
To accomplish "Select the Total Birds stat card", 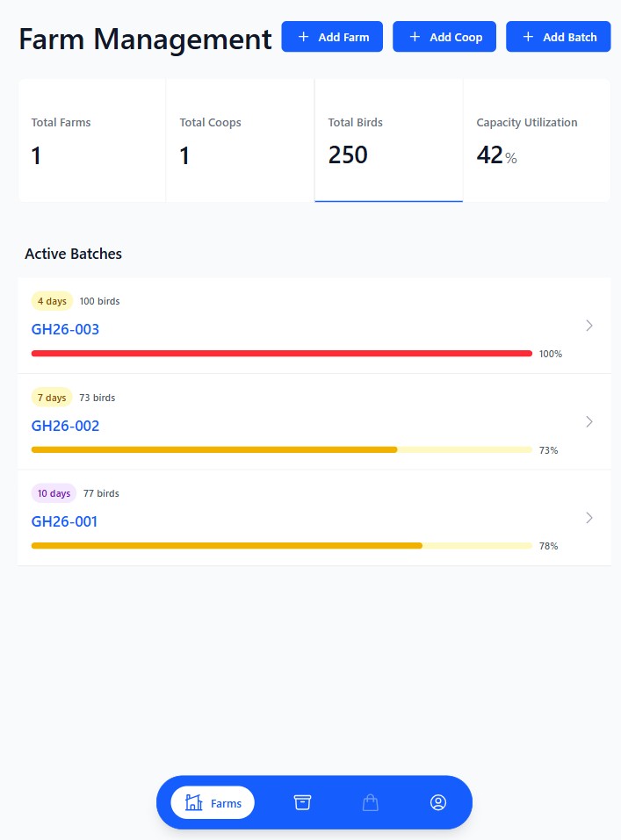I will 388,140.
